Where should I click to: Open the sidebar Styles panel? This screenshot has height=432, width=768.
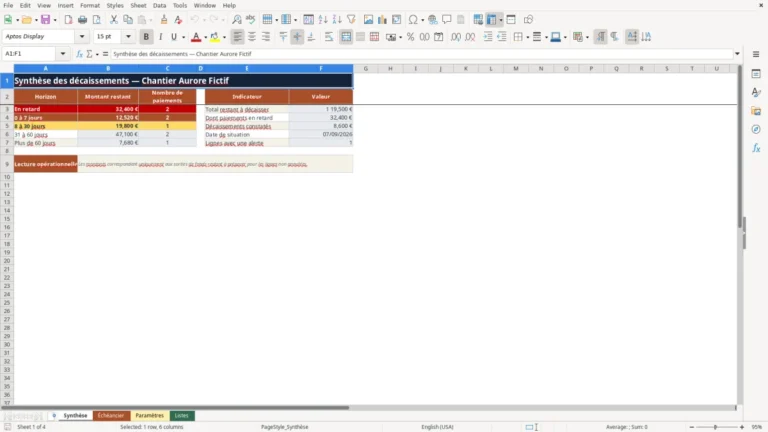coord(756,92)
